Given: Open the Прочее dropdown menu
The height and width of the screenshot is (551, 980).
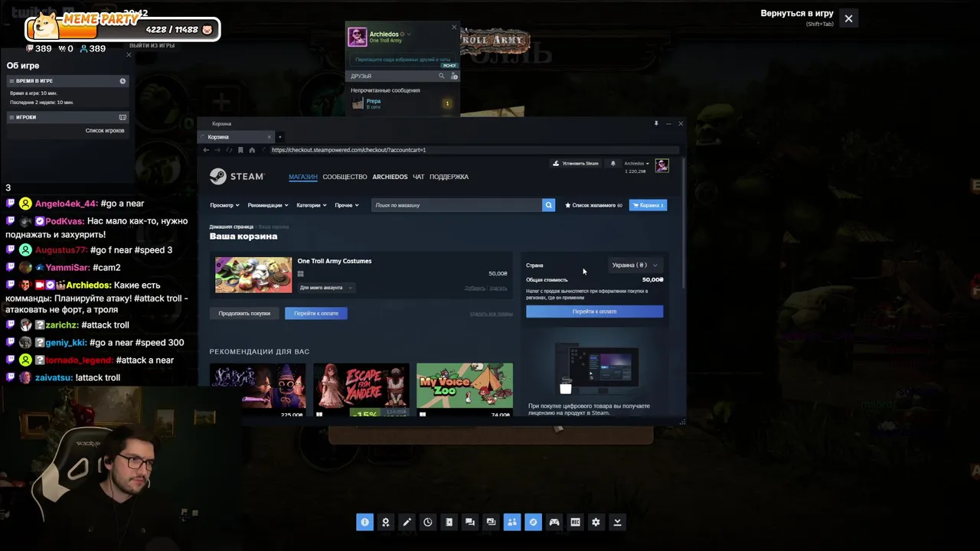Looking at the screenshot, I should pos(346,205).
